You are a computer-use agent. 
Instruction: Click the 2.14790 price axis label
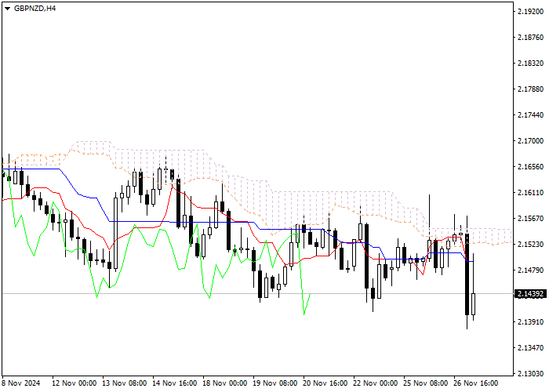coord(530,270)
